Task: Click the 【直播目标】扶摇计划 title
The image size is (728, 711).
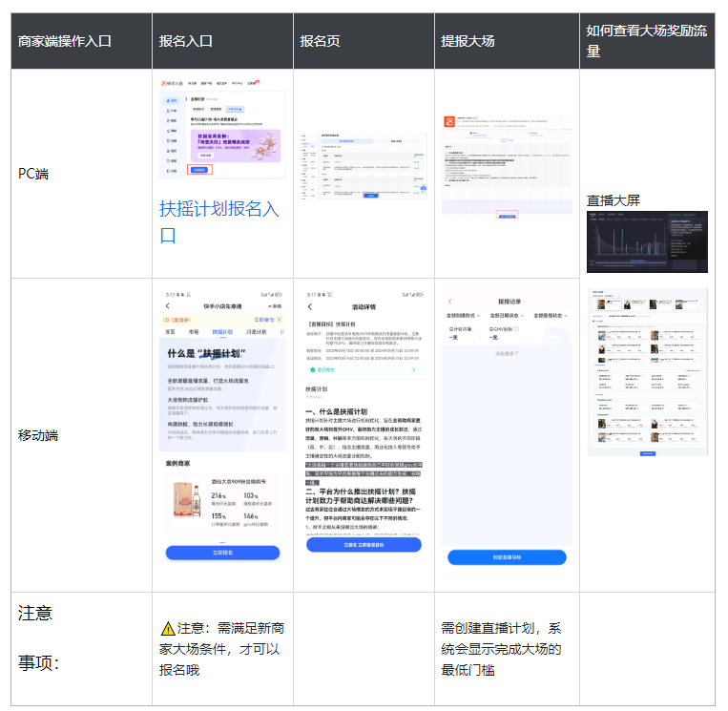Action: [332, 324]
